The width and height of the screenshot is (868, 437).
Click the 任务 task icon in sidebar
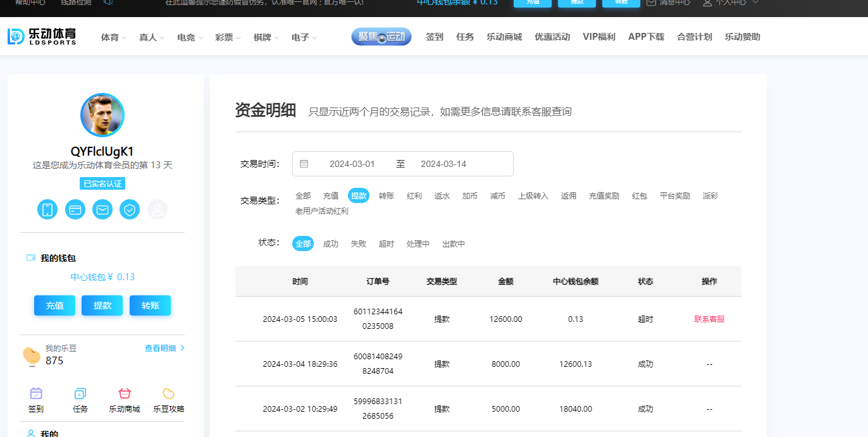click(80, 393)
